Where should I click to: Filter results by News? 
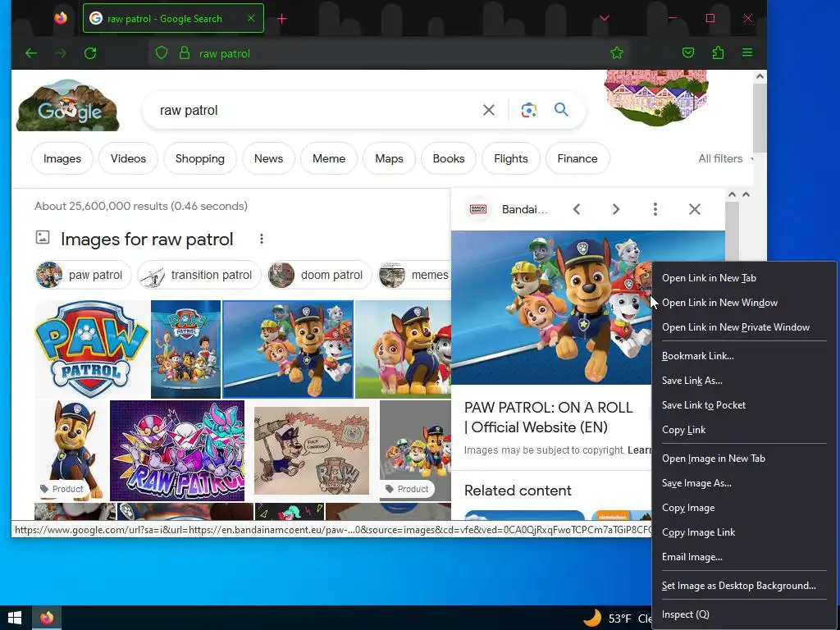[268, 158]
